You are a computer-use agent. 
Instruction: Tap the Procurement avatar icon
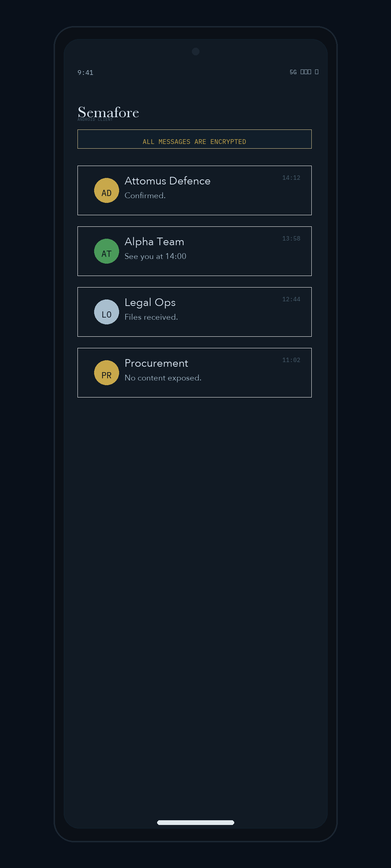[106, 373]
